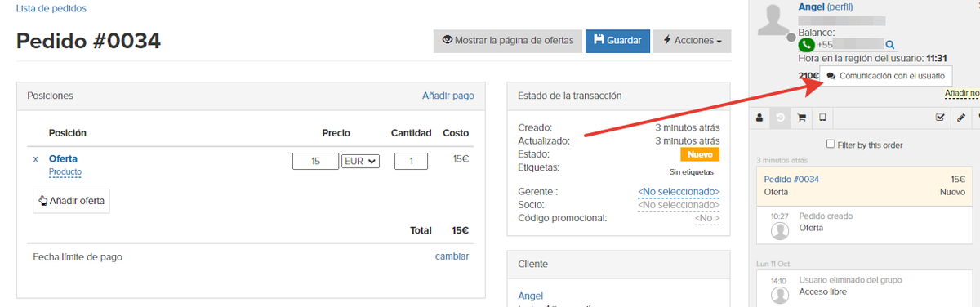Open the tasks checkmark tab icon
This screenshot has height=307, width=980.
coord(940,118)
